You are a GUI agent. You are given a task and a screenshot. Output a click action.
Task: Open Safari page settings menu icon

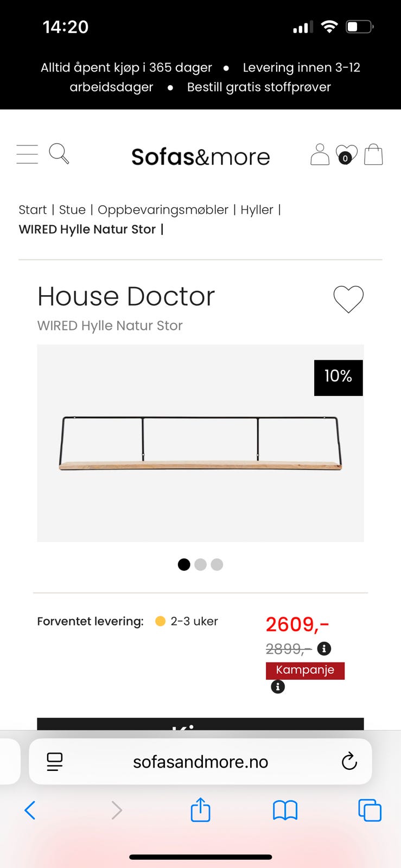55,762
